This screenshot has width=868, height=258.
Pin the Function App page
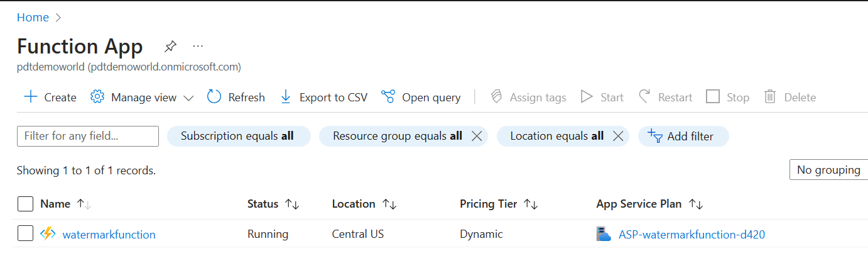point(170,47)
